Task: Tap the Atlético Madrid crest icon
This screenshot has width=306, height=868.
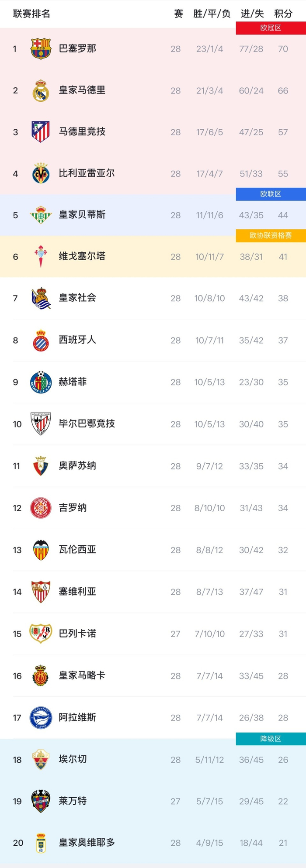Action: 41,132
